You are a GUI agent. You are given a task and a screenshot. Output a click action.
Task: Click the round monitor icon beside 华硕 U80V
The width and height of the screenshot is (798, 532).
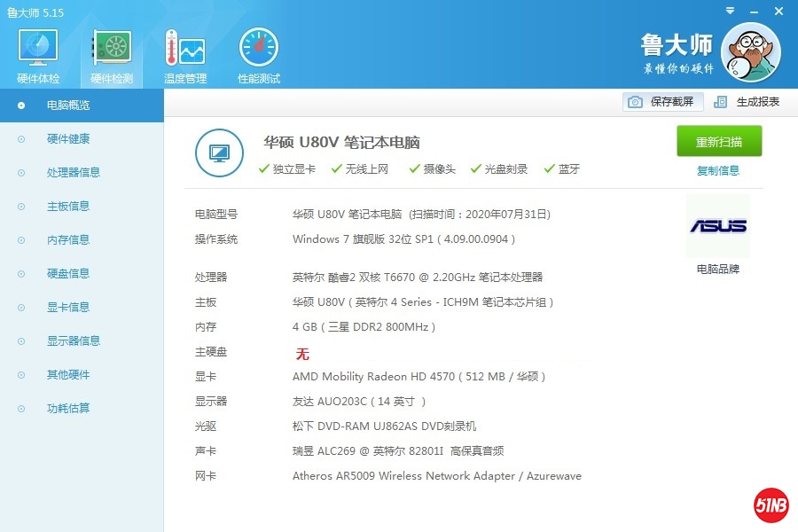tap(219, 153)
